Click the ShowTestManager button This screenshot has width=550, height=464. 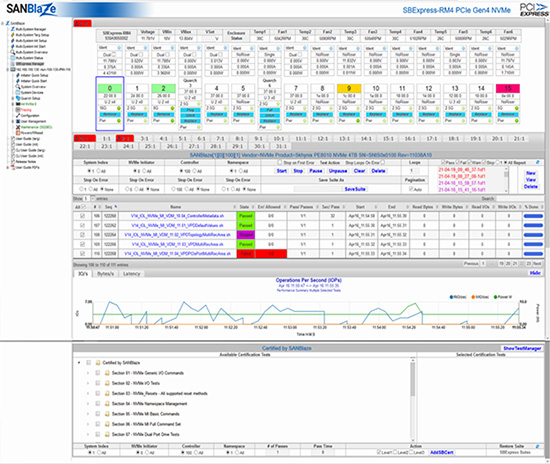522,348
